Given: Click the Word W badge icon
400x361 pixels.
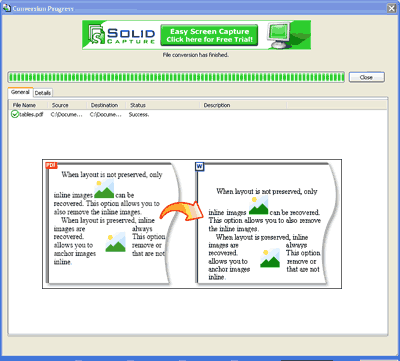Looking at the screenshot, I should [199, 166].
